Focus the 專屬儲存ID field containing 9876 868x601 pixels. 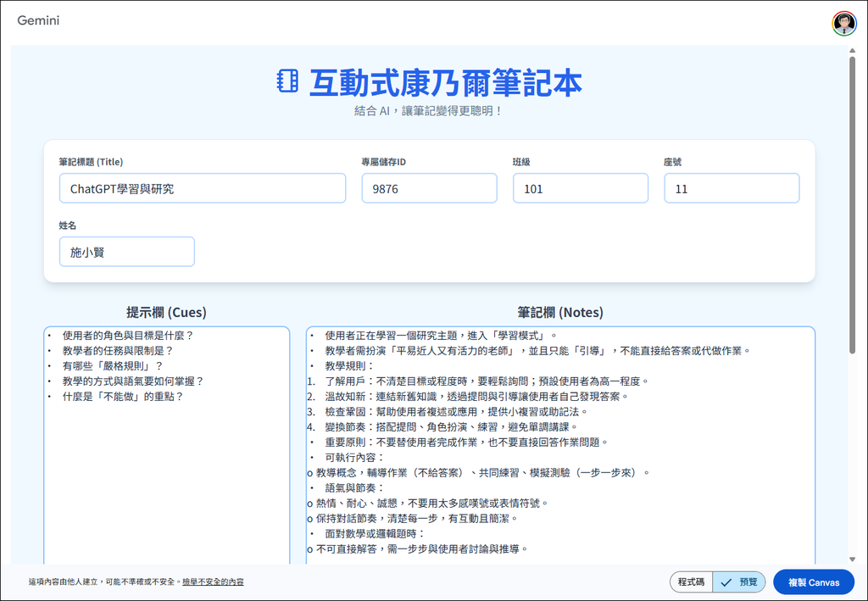pos(430,188)
